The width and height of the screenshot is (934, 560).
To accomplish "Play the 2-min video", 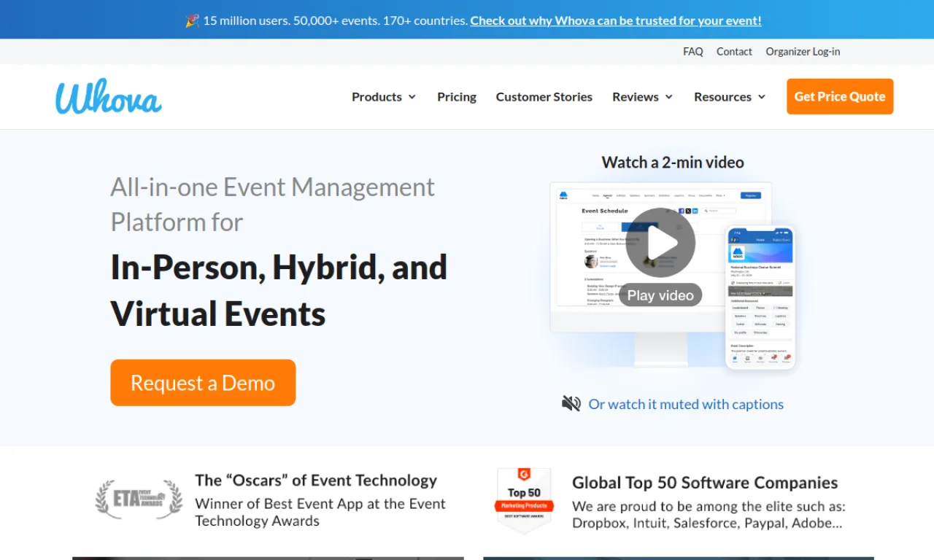I will pos(660,243).
